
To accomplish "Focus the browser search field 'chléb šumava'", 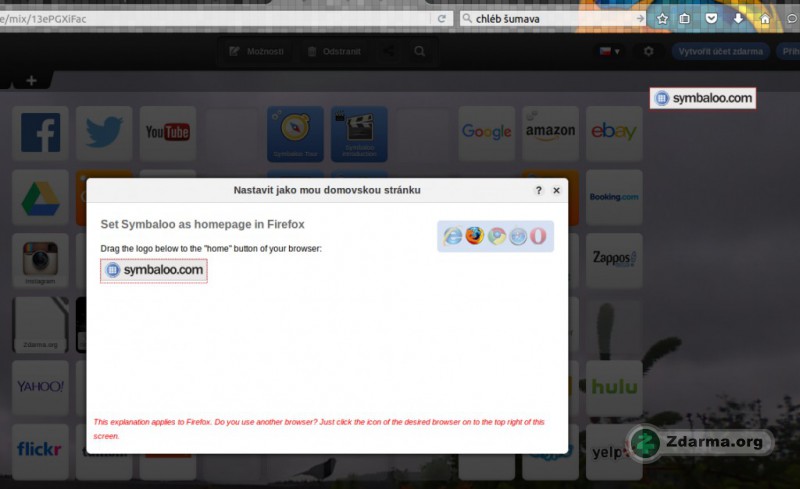I will [551, 19].
